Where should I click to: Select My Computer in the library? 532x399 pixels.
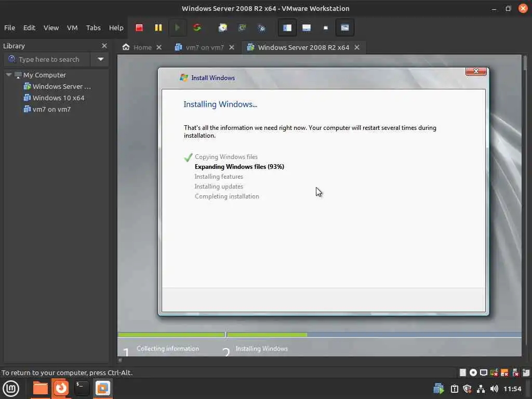45,75
